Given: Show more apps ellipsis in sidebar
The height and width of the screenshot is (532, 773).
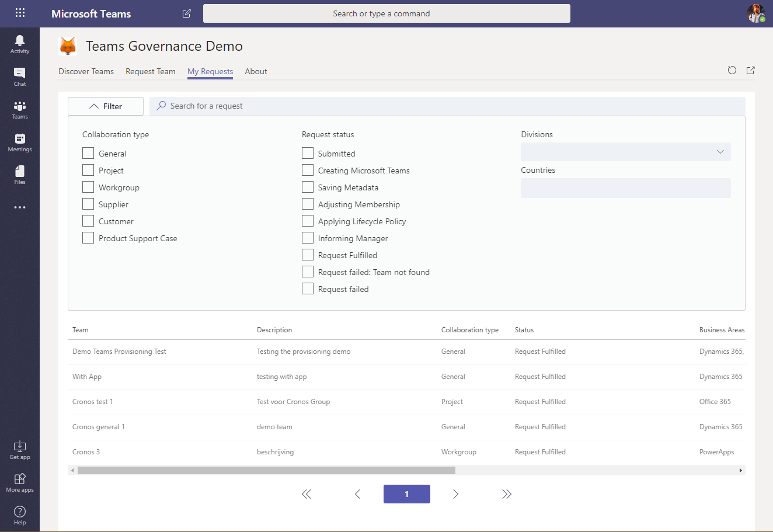Looking at the screenshot, I should pos(20,207).
